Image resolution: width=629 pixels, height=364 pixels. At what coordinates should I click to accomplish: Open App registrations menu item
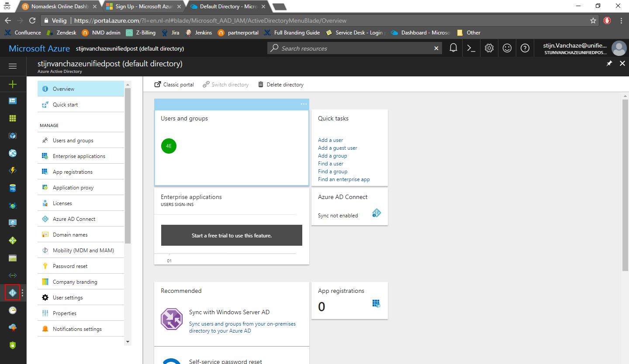click(81, 172)
